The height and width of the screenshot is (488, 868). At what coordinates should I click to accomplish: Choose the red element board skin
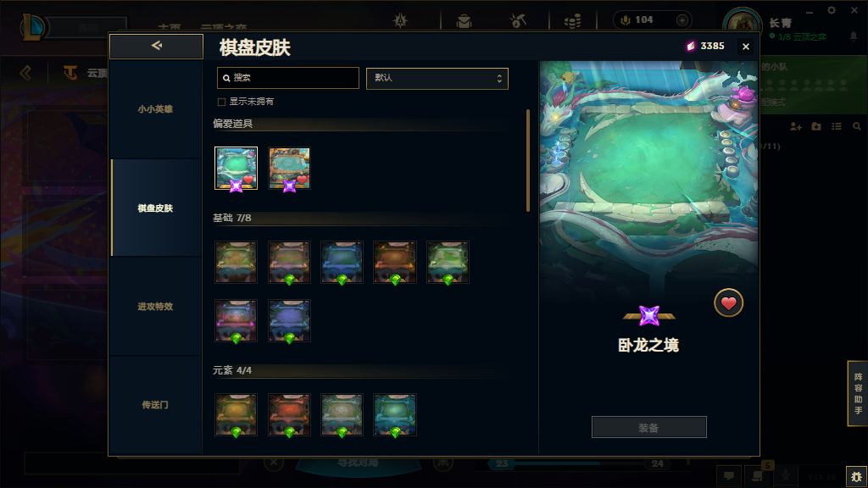[x=290, y=415]
